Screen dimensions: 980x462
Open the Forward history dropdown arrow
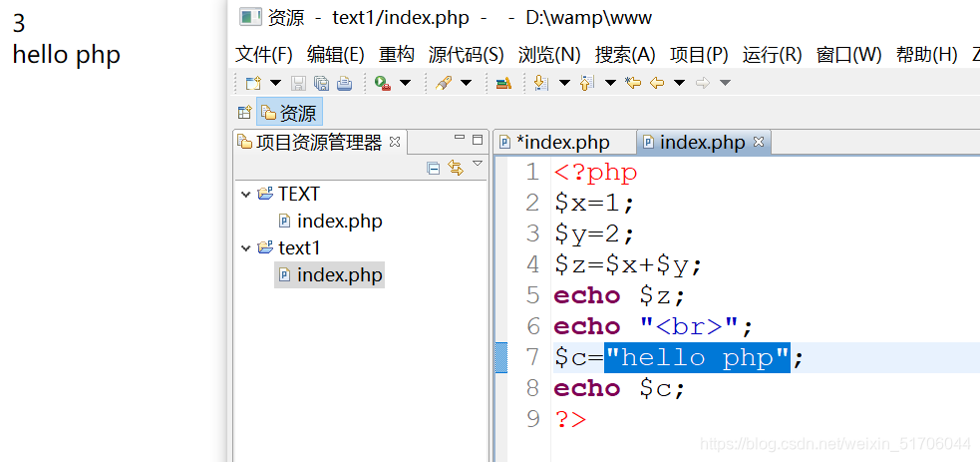click(x=725, y=83)
